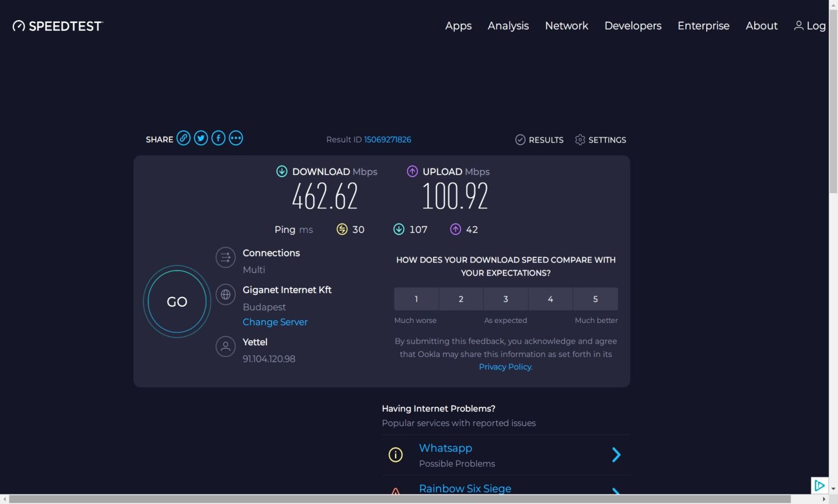The height and width of the screenshot is (504, 838).
Task: Click download latency icon beside 107
Action: click(x=399, y=229)
